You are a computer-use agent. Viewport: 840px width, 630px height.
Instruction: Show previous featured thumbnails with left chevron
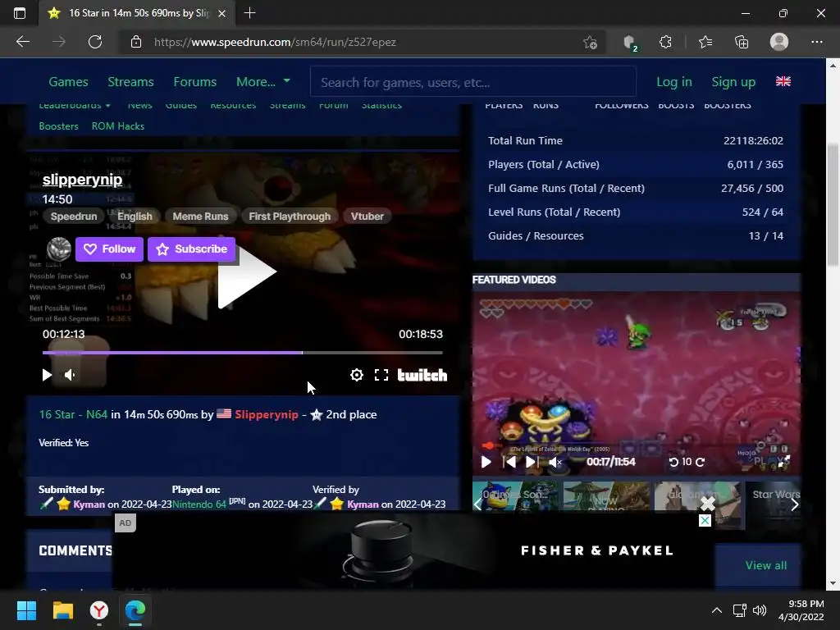point(478,504)
